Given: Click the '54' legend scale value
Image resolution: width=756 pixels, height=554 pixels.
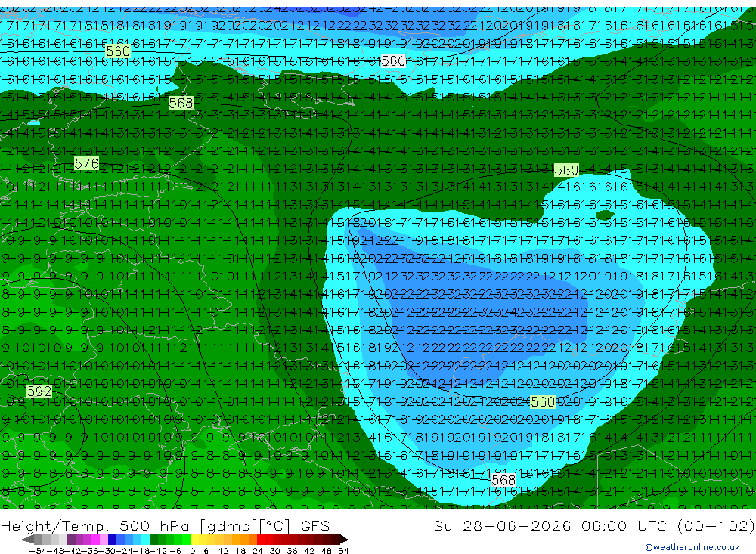Looking at the screenshot, I should (343, 551).
